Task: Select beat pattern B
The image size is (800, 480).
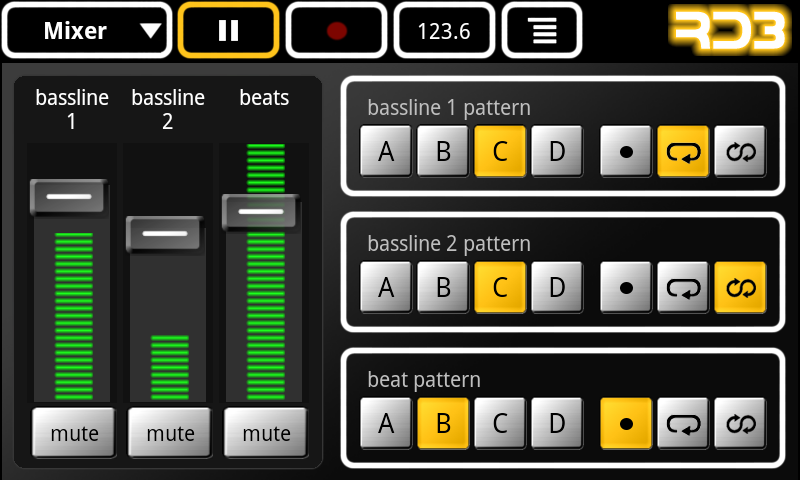Action: click(443, 423)
